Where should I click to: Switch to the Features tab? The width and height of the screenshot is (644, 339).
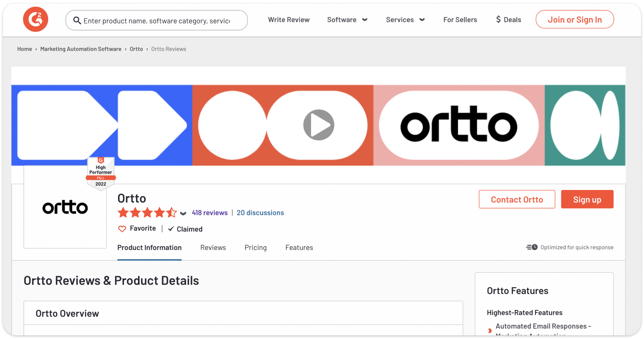pos(299,248)
